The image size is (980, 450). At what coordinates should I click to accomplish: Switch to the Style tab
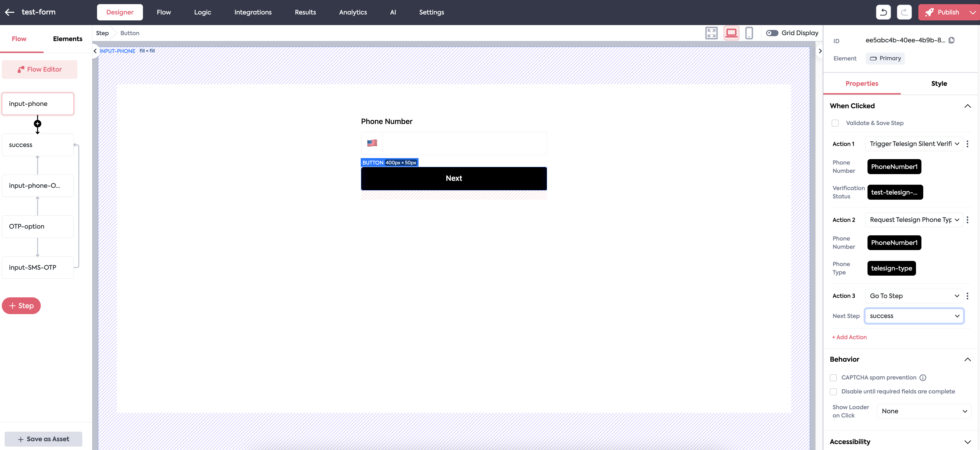click(939, 83)
